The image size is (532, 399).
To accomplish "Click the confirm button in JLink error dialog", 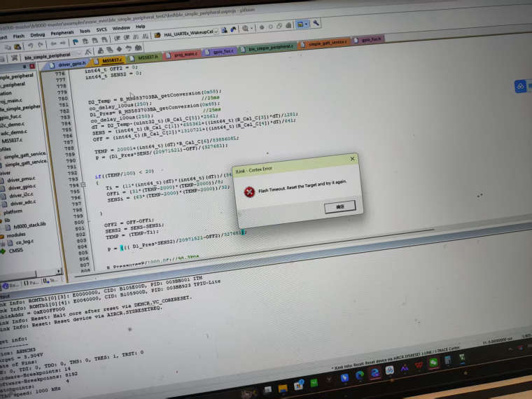I will (x=339, y=206).
